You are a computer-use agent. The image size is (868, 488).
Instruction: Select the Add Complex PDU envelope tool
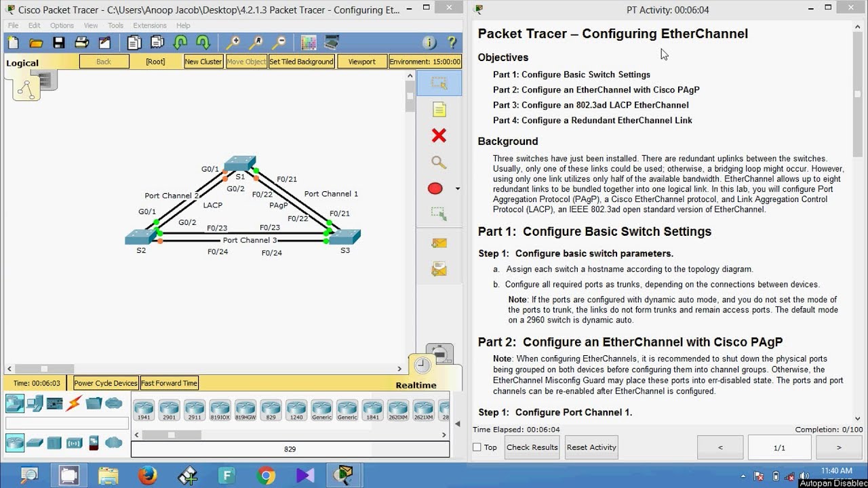[x=439, y=269]
